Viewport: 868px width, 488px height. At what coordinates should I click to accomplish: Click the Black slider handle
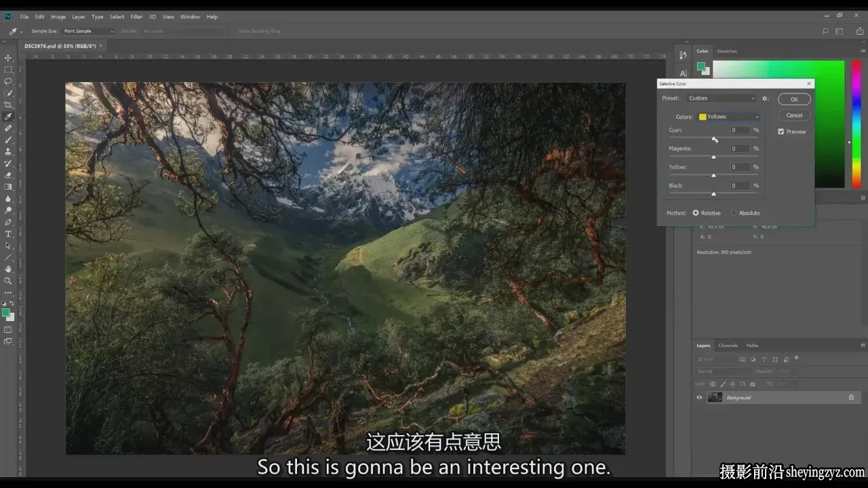(713, 194)
